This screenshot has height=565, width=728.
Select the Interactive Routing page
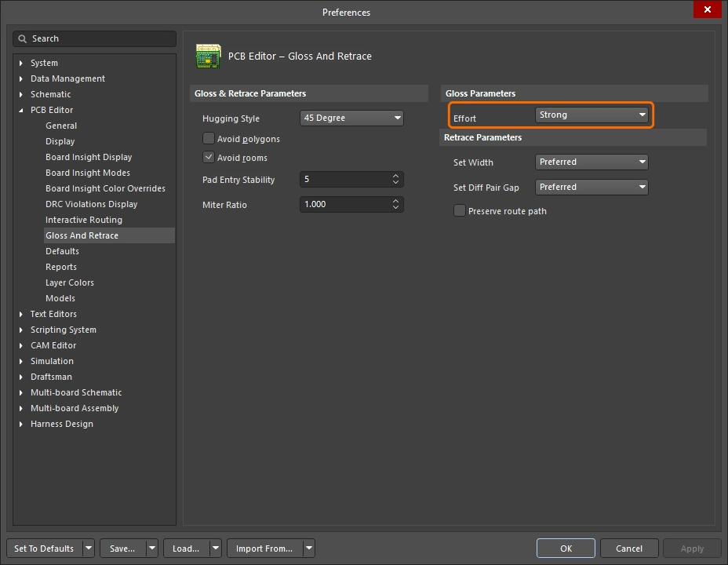84,220
